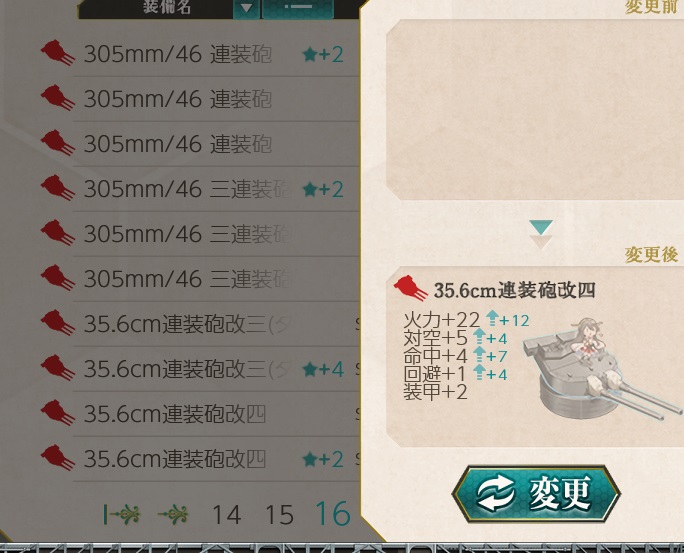
Task: Click red gun icon beside 35.6cm連装砲改四 title
Action: click(x=410, y=288)
